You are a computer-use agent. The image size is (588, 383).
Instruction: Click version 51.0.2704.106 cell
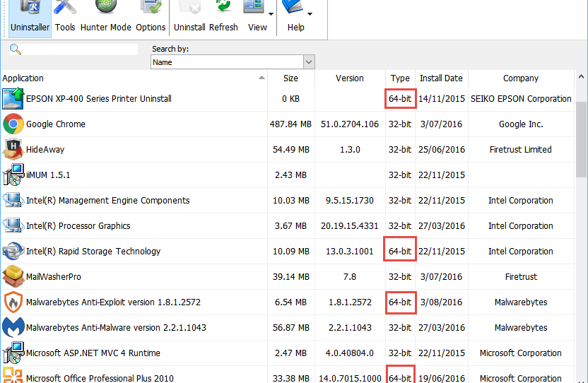(350, 124)
